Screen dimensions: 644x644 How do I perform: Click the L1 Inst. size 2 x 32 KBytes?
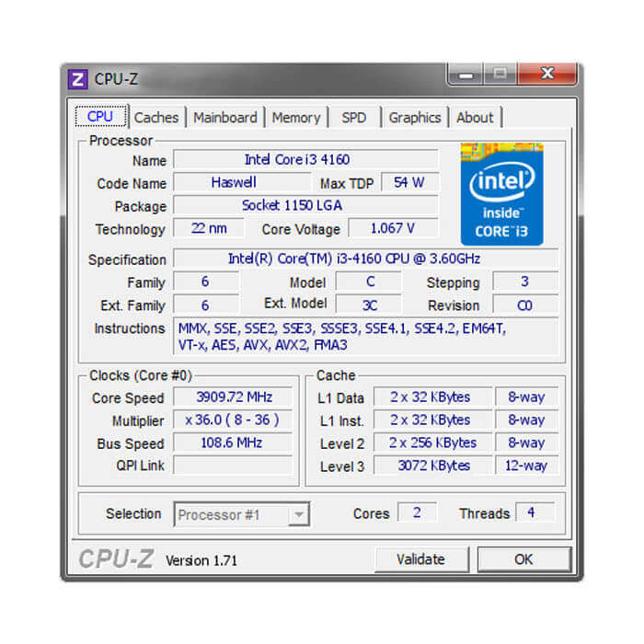point(432,420)
